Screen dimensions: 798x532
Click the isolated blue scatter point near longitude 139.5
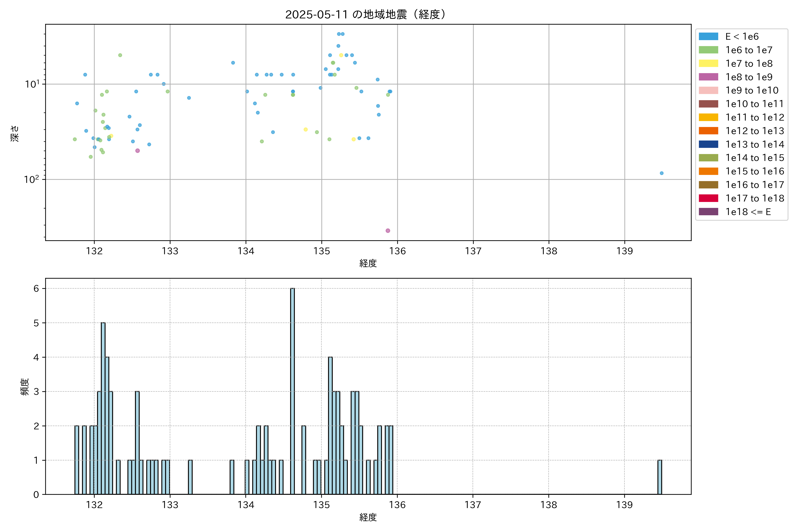click(x=662, y=173)
